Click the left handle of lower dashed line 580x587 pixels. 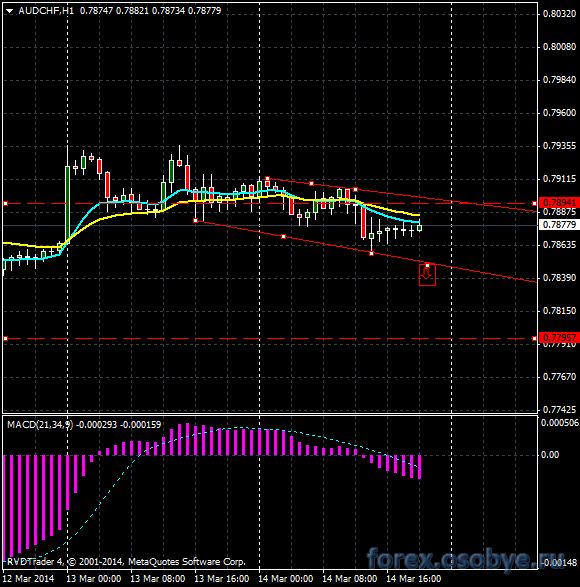6,338
